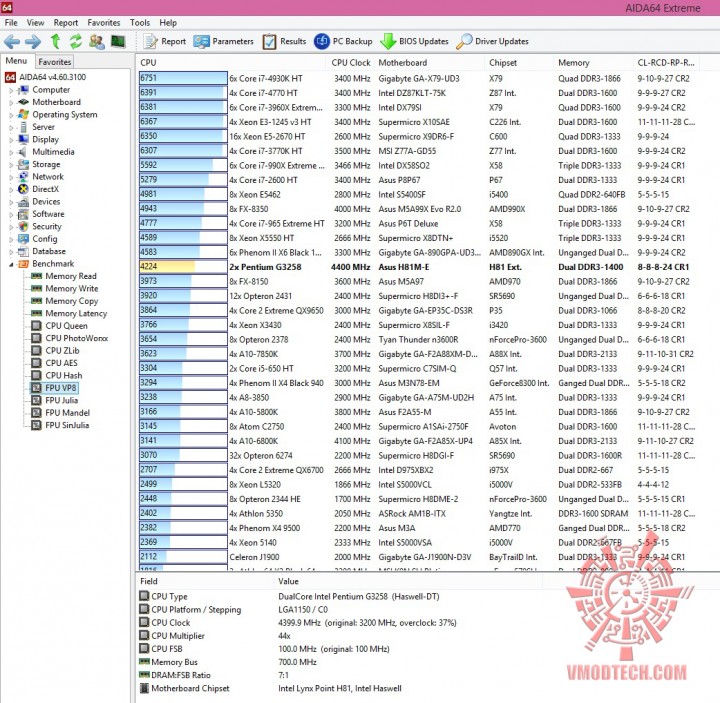Click the green monitor graph icon
Screen dimensions: 720x703
click(118, 41)
